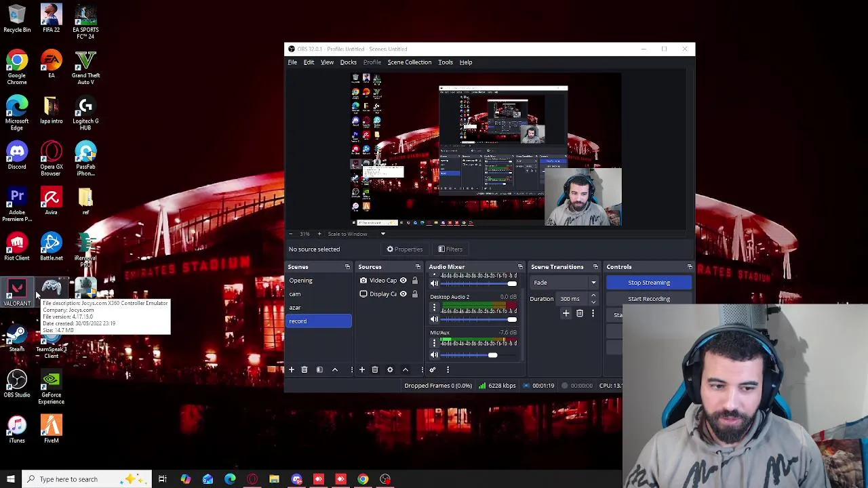Image resolution: width=868 pixels, height=488 pixels.
Task: Toggle the lock on the Display Capture source
Action: tap(415, 294)
